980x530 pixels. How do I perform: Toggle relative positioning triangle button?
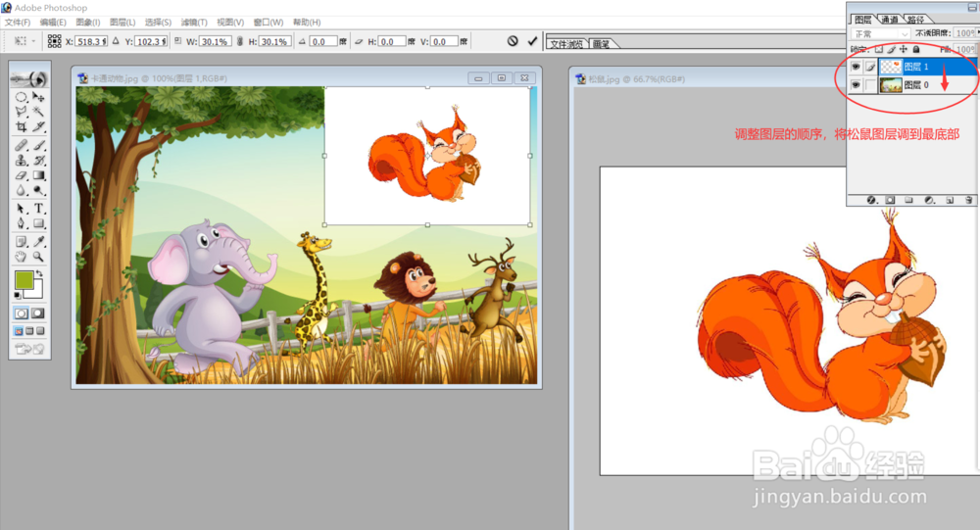pyautogui.click(x=116, y=41)
